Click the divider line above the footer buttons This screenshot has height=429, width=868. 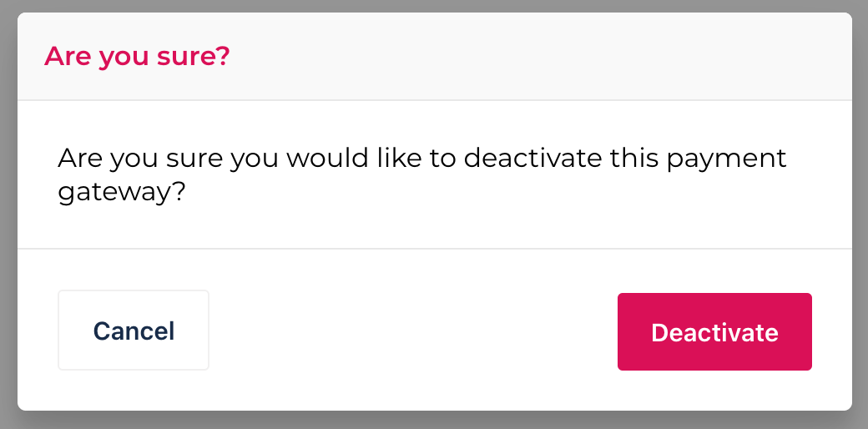click(435, 249)
